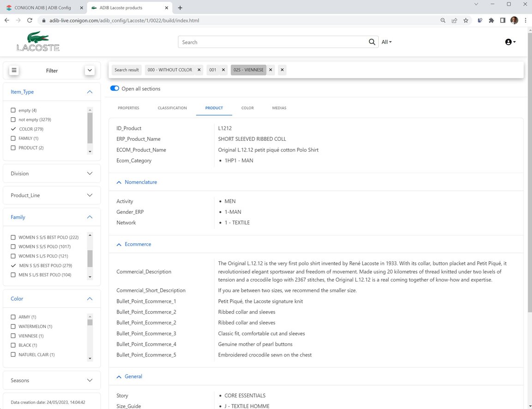Check WOMEN S S/S BEST POLO (222)
The width and height of the screenshot is (532, 409).
click(x=13, y=237)
